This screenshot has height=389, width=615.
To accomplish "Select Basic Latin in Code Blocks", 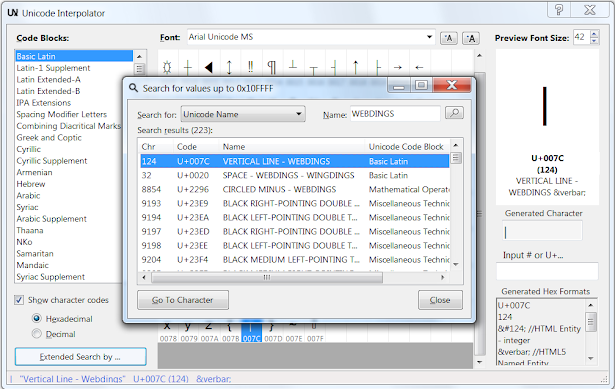I will point(74,56).
